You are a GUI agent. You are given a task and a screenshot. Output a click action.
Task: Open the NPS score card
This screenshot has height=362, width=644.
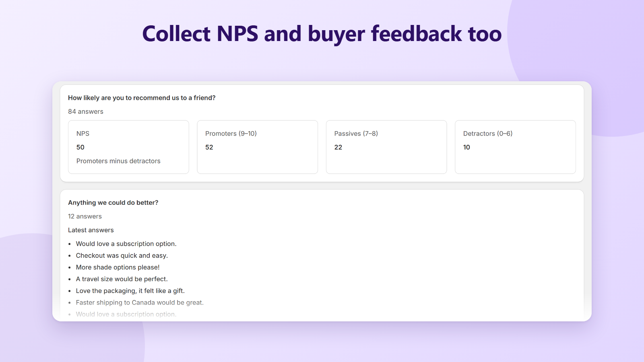tap(128, 147)
